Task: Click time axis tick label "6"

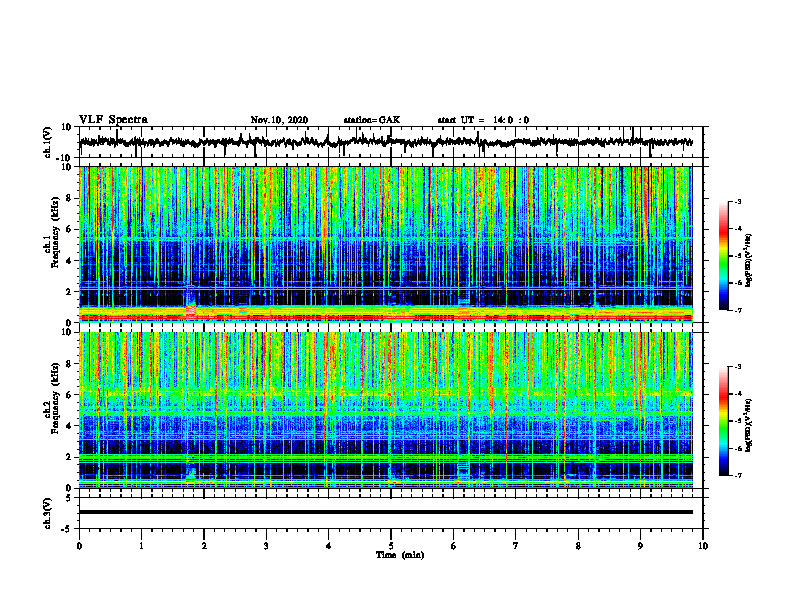Action: tap(454, 546)
